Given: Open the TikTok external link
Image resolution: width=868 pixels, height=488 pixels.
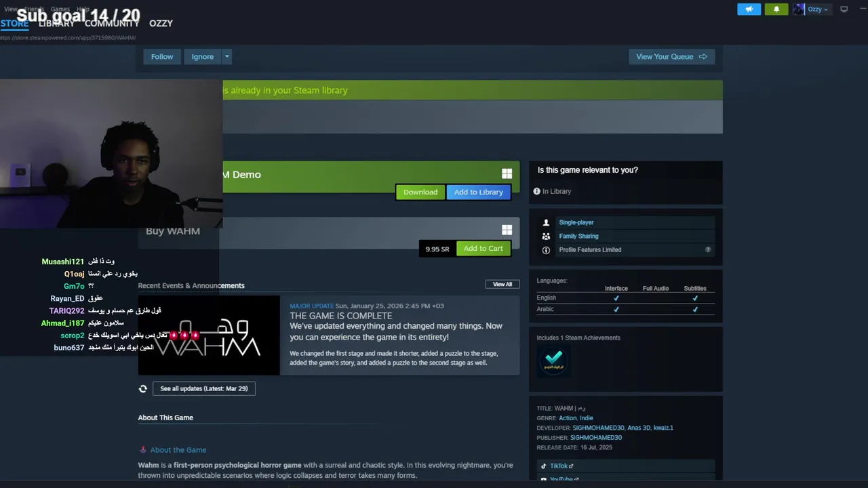Looking at the screenshot, I should point(561,466).
